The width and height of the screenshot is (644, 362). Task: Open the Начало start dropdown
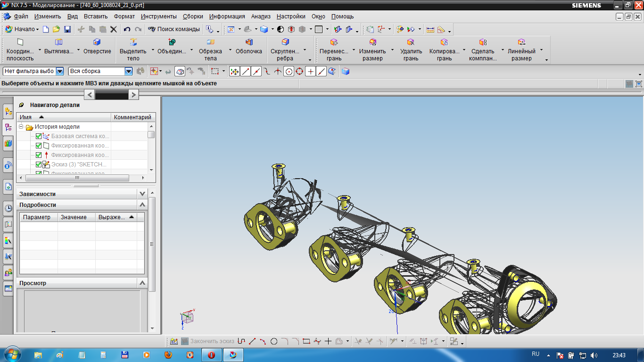(x=22, y=29)
